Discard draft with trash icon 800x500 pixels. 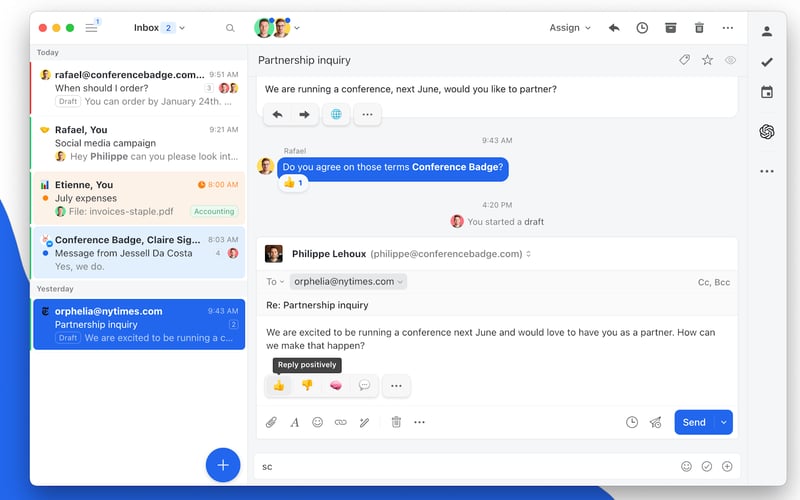pyautogui.click(x=396, y=422)
